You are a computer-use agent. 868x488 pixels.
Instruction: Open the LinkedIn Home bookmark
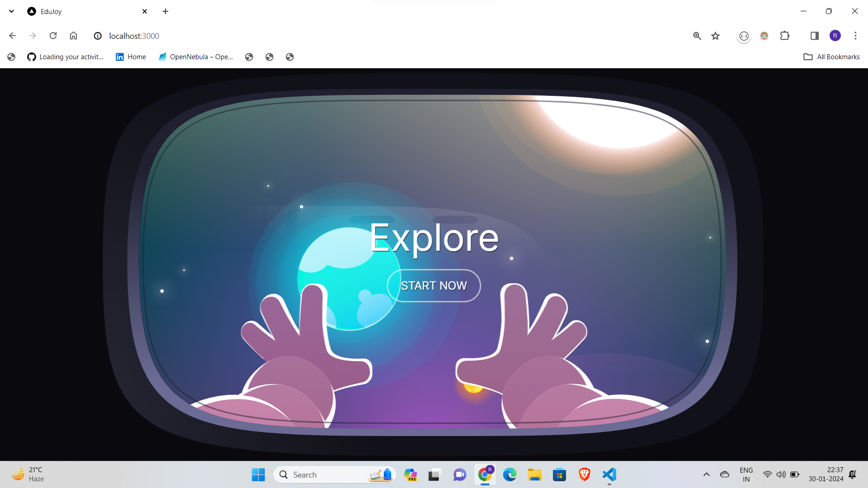[131, 57]
